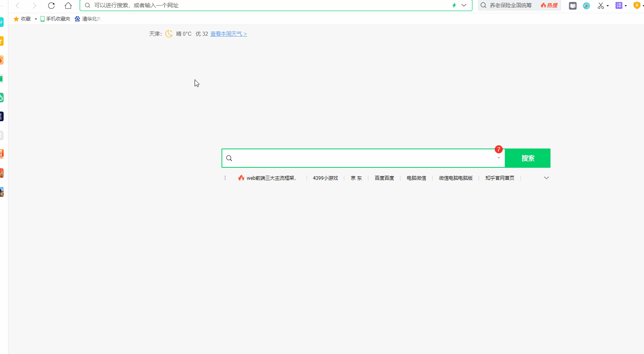644x354 pixels.
Task: Open the Weibo sidebar icon
Action: tap(2, 60)
